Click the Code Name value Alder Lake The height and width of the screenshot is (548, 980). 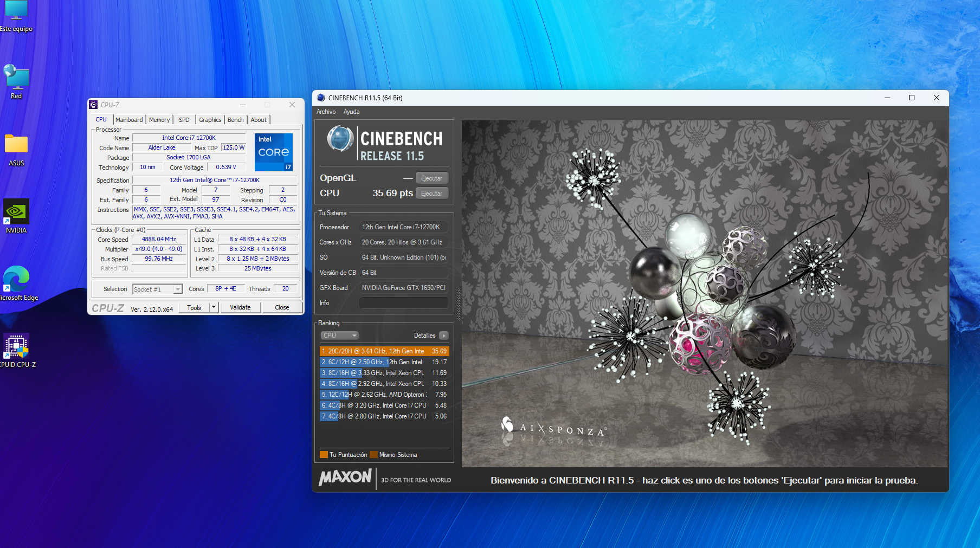162,147
